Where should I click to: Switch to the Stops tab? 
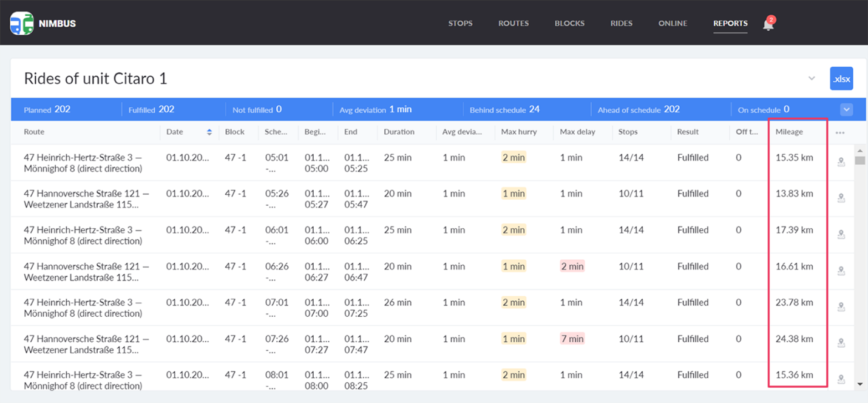tap(460, 23)
